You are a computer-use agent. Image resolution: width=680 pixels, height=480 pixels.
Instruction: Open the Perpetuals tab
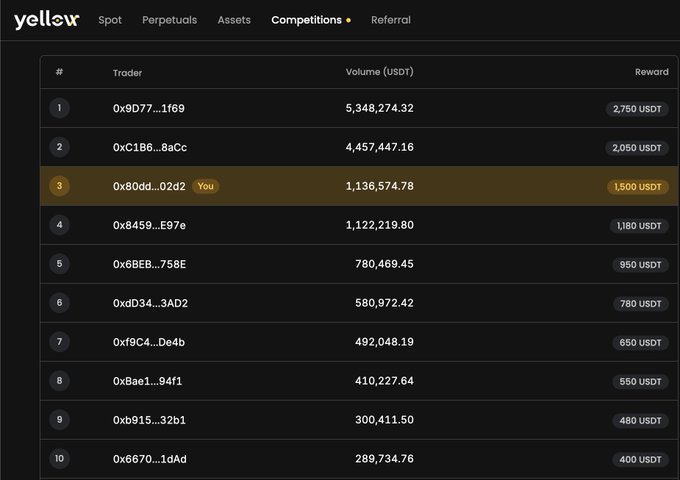[x=170, y=20]
